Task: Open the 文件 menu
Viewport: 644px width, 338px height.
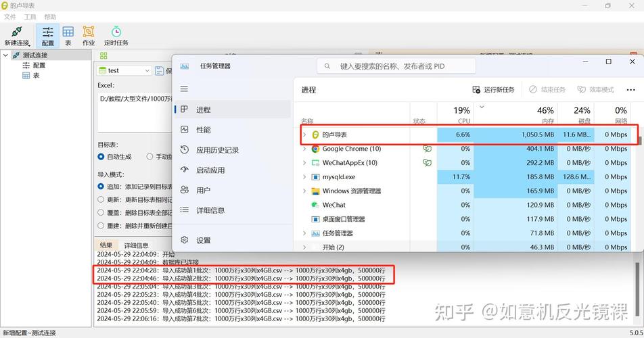Action: pyautogui.click(x=10, y=17)
